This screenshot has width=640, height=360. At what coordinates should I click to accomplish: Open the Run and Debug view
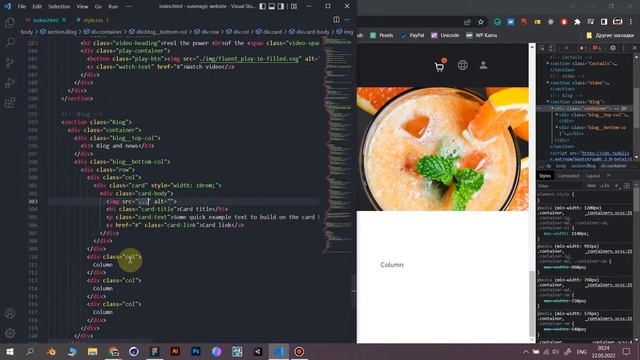pos(10,82)
